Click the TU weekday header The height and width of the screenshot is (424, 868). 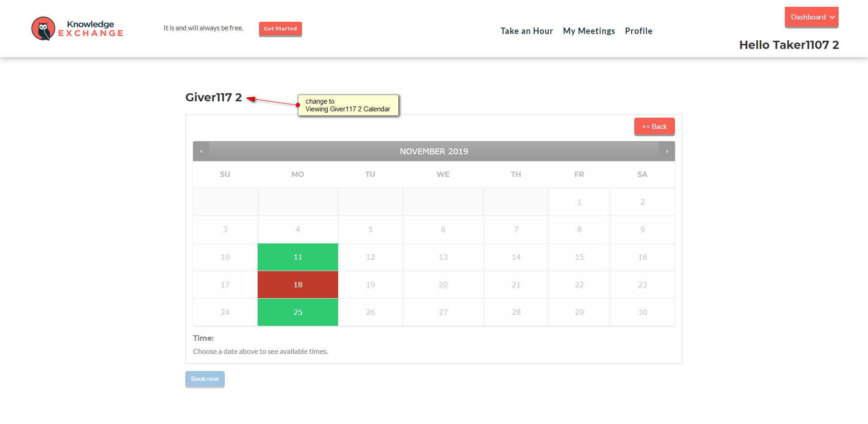(370, 174)
